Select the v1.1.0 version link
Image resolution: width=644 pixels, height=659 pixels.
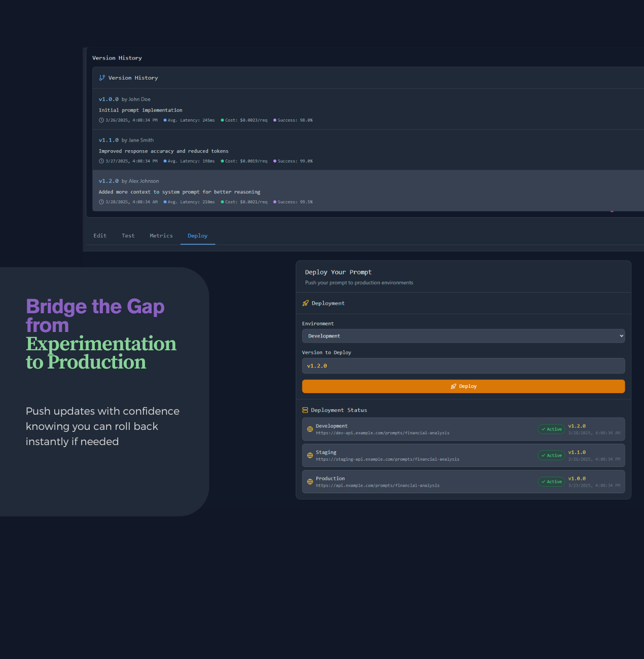point(109,140)
